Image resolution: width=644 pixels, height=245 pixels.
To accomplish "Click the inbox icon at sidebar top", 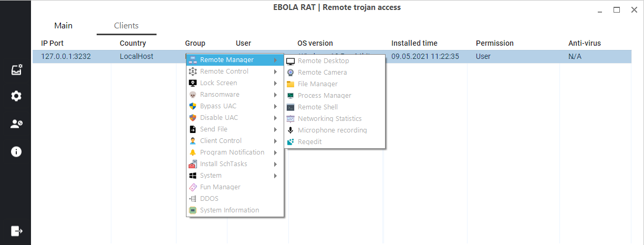I will point(16,69).
